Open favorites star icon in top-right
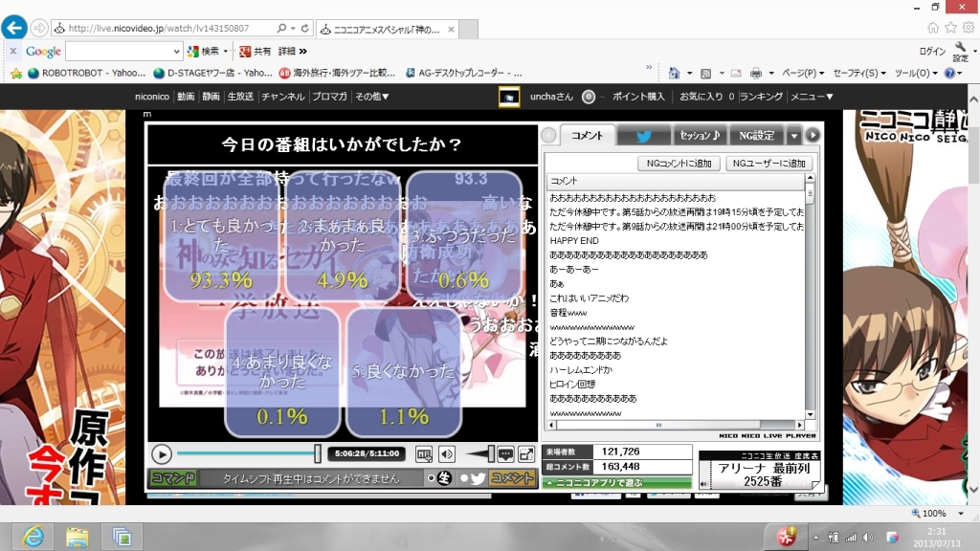This screenshot has width=980, height=551. [950, 28]
